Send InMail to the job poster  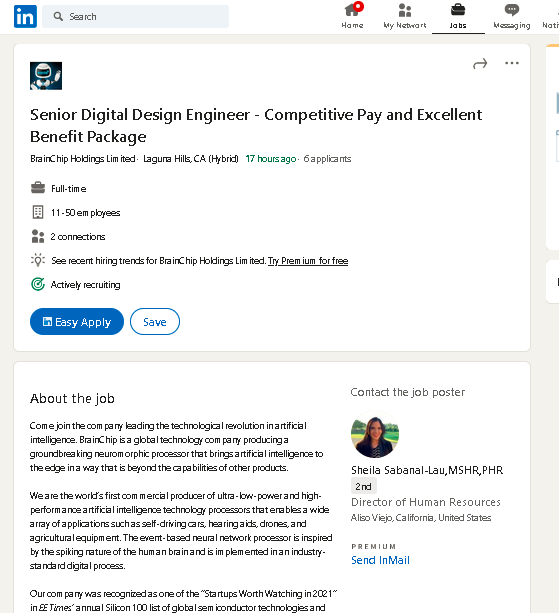point(380,560)
